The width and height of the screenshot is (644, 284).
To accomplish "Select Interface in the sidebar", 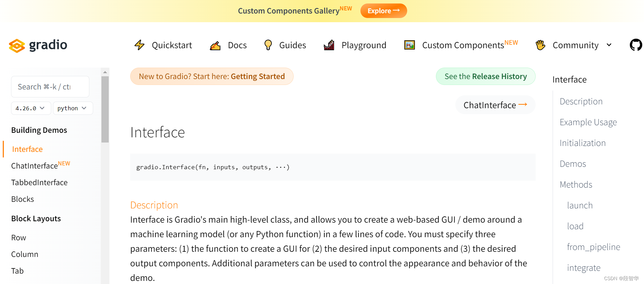I will [27, 149].
